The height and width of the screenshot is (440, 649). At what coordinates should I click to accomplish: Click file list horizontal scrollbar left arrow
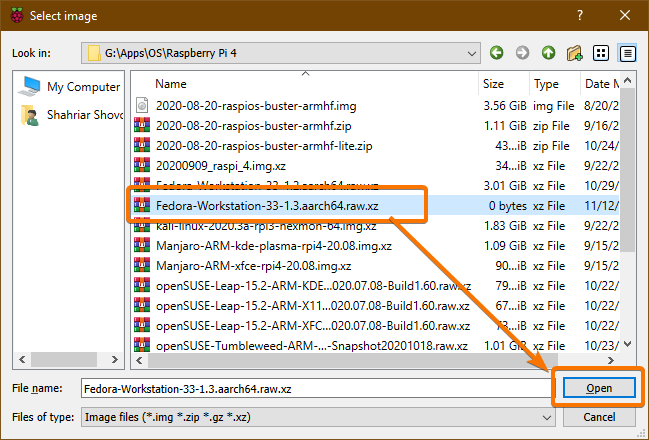(x=139, y=361)
